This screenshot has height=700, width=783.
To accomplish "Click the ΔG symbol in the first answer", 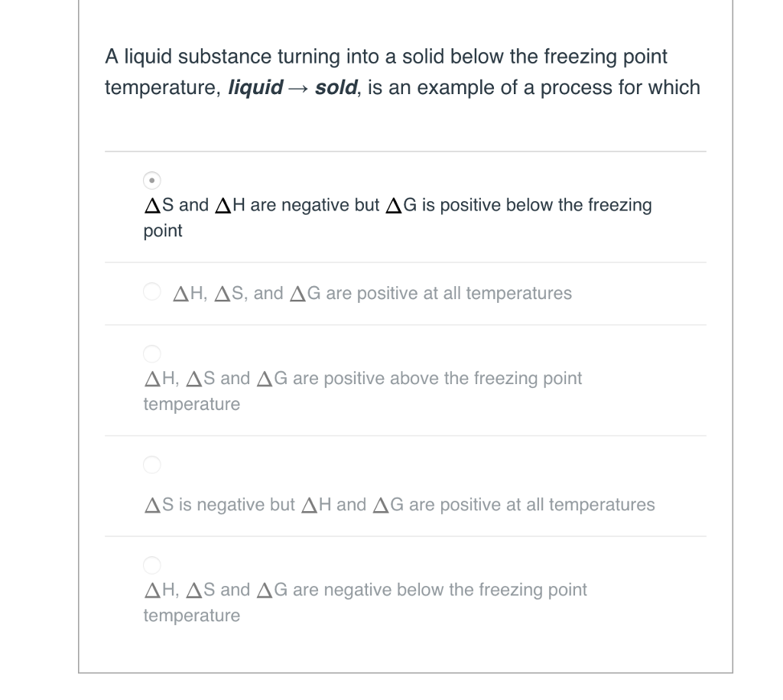I will [x=401, y=205].
